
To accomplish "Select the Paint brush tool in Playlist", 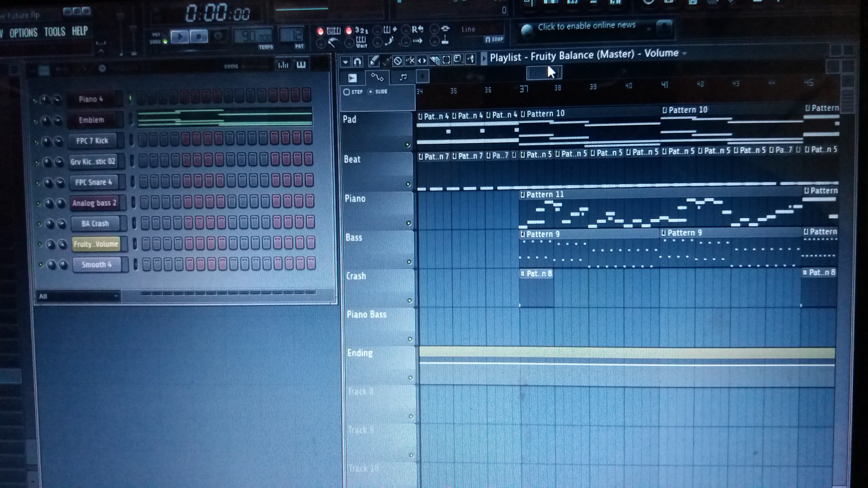I will click(x=386, y=61).
